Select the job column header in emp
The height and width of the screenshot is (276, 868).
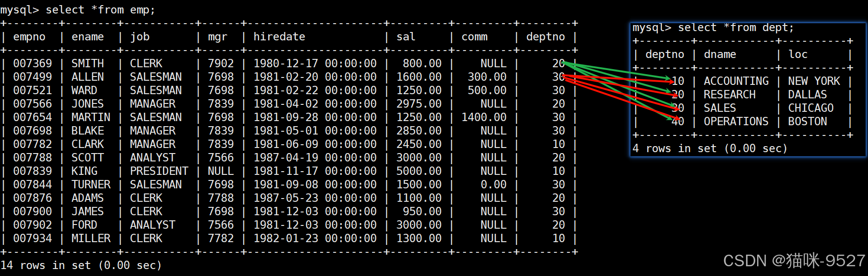coord(140,37)
